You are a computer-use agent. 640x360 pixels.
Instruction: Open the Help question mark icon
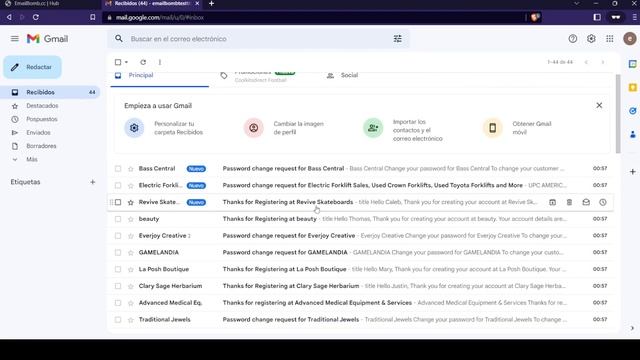tap(573, 39)
